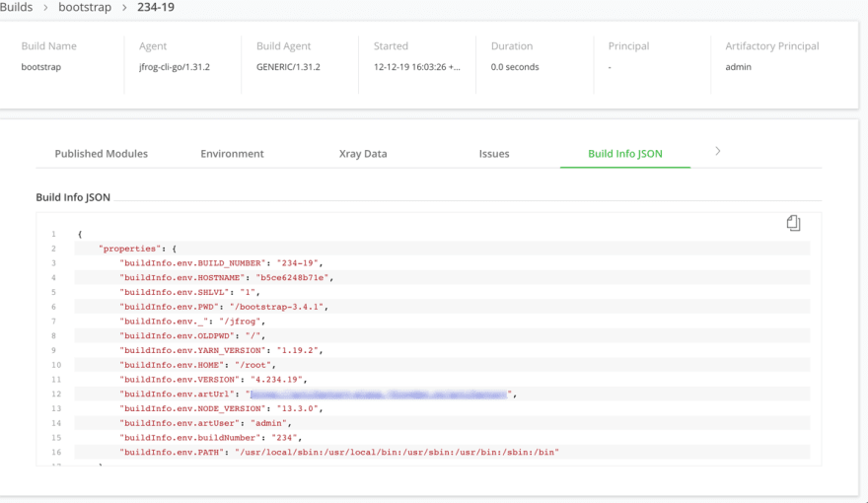Select the build agent value GENERIC/1.31.2

tap(288, 66)
